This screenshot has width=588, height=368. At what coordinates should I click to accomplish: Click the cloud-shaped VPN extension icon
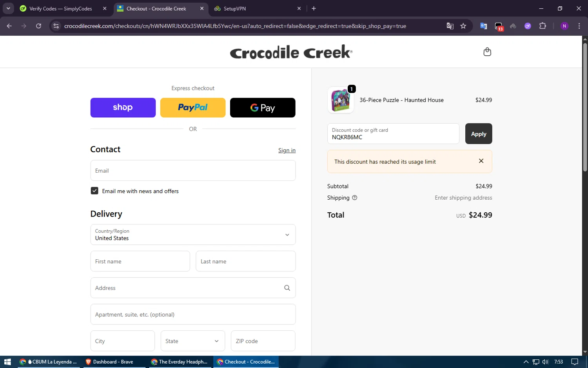pos(513,26)
